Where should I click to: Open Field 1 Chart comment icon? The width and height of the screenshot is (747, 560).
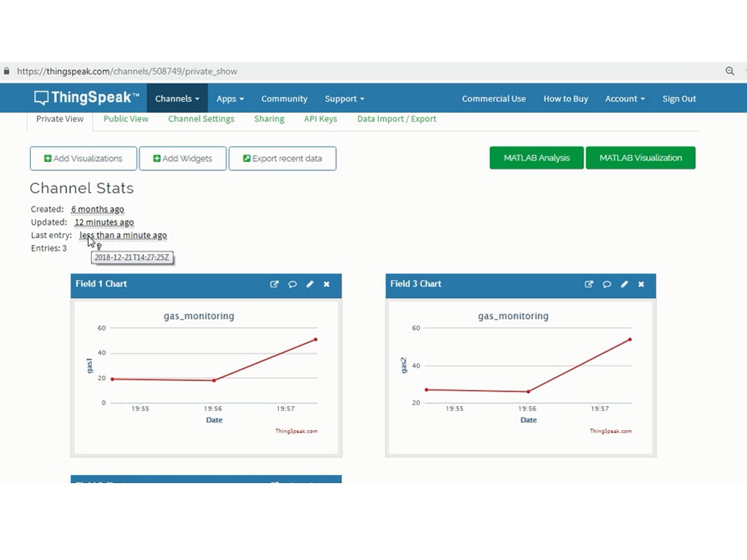292,284
